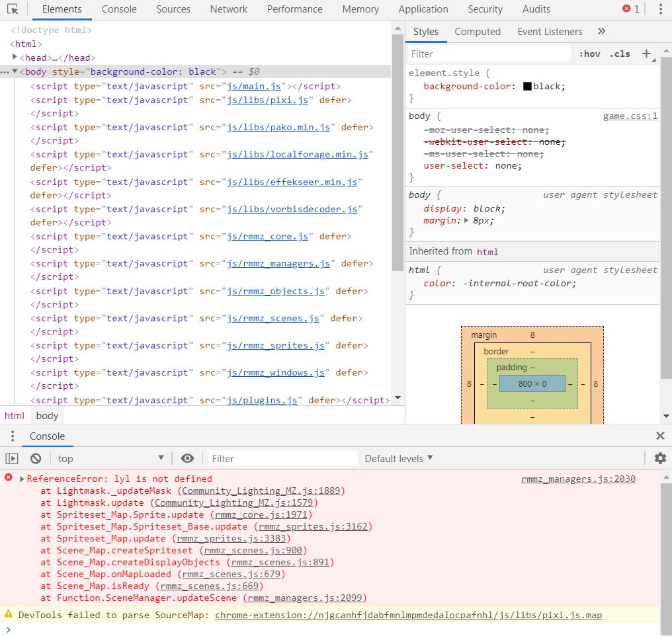Add new style rule plus button
Image resolution: width=672 pixels, height=636 pixels.
(646, 54)
